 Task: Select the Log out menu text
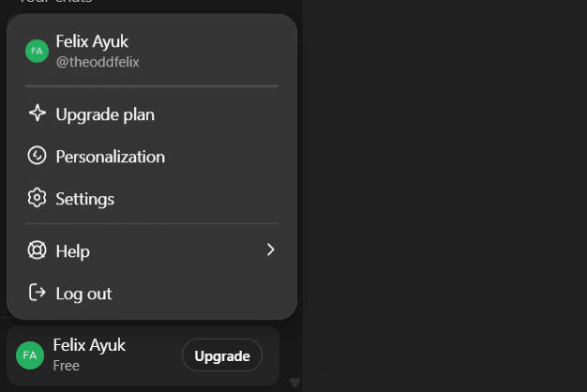83,294
